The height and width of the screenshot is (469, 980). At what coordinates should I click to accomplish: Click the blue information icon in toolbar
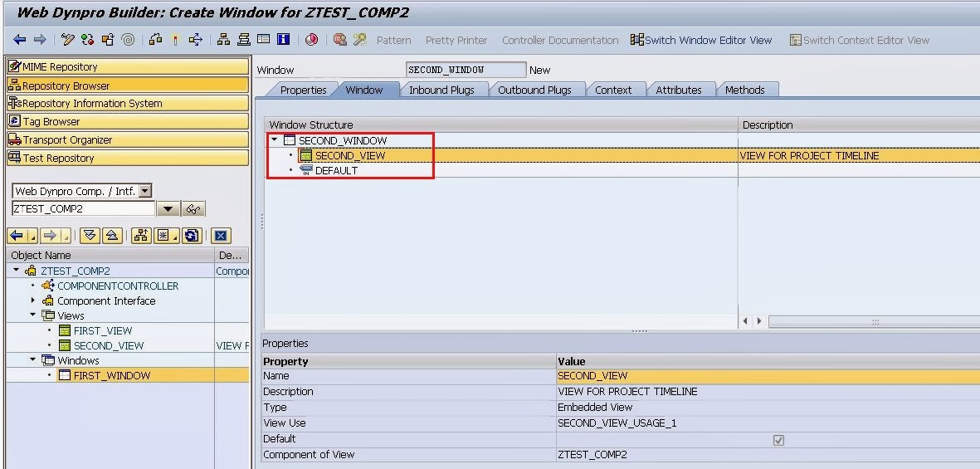pyautogui.click(x=283, y=39)
